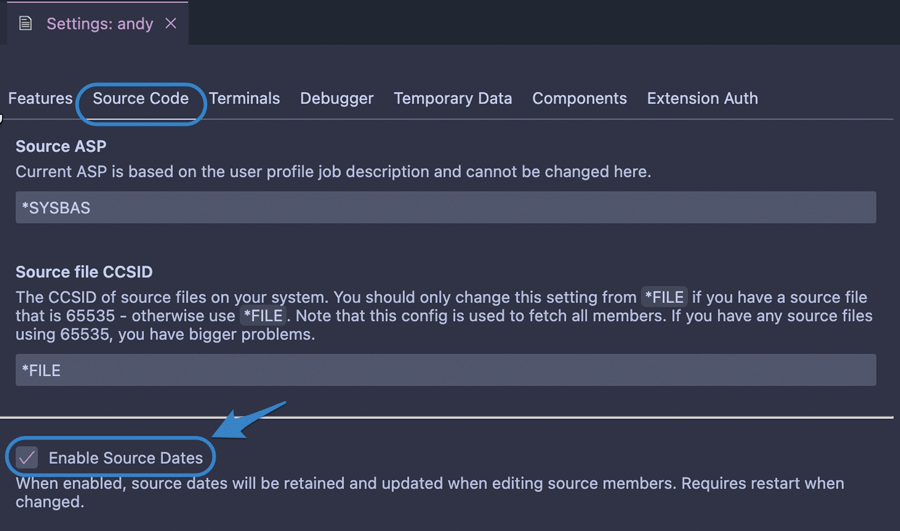Open the Debugger settings tab
Screen dimensions: 900x531
[x=337, y=98]
